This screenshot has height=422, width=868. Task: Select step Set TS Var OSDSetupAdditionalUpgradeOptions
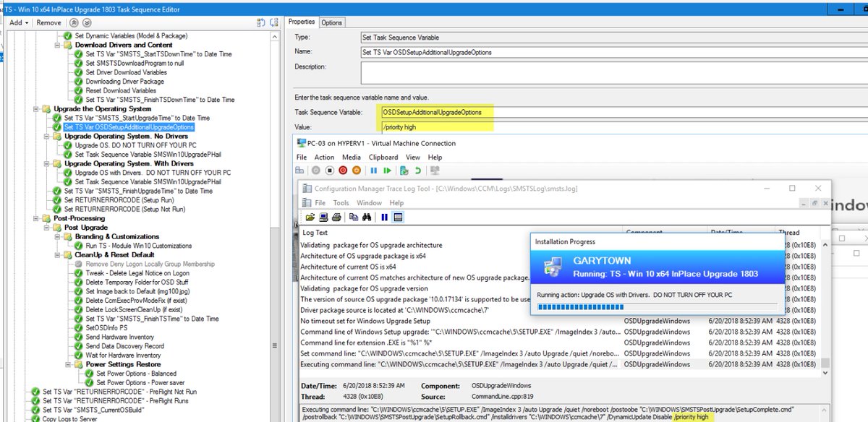(x=129, y=127)
